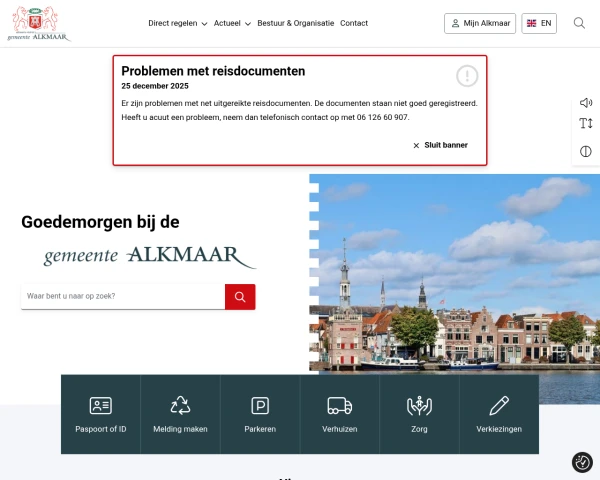Click the large gemeente ALKMAAR wordmark
Viewport: 600px width, 480px height.
pyautogui.click(x=149, y=256)
